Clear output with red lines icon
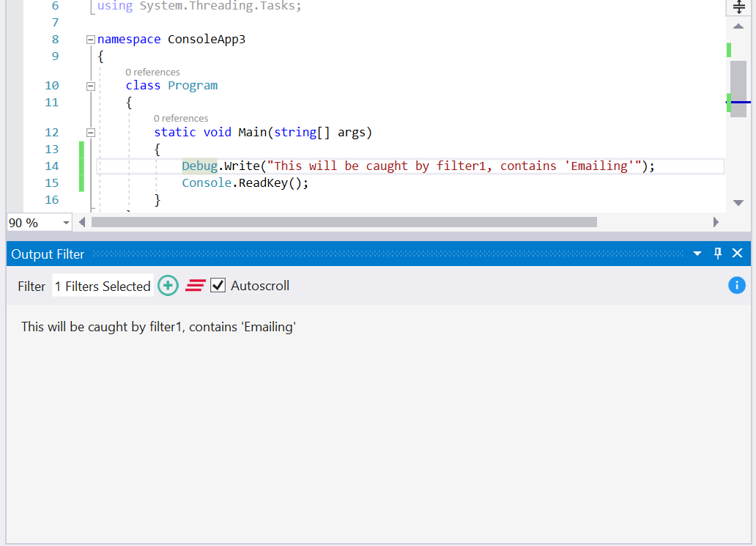756x546 pixels. [x=196, y=286]
